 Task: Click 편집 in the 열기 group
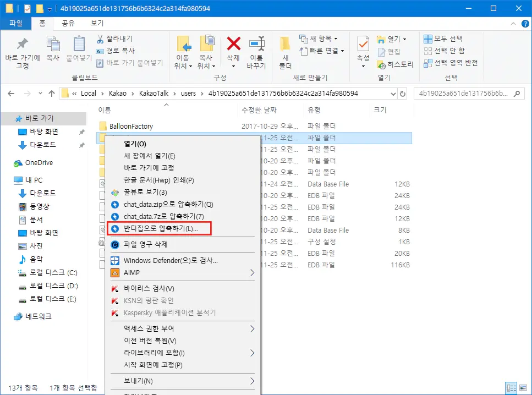pos(389,52)
